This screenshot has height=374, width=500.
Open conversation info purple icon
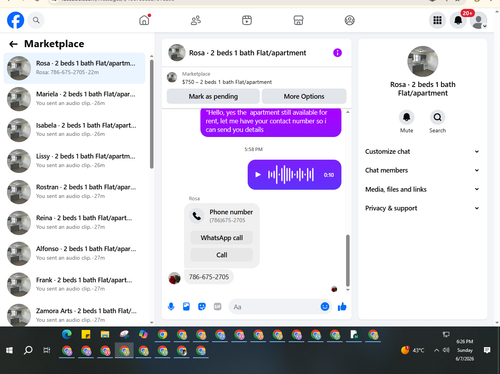pos(337,53)
